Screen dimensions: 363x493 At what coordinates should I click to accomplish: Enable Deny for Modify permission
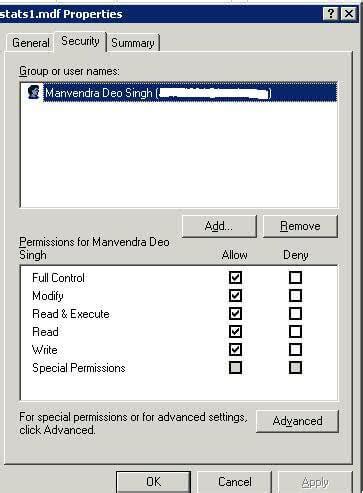point(295,295)
